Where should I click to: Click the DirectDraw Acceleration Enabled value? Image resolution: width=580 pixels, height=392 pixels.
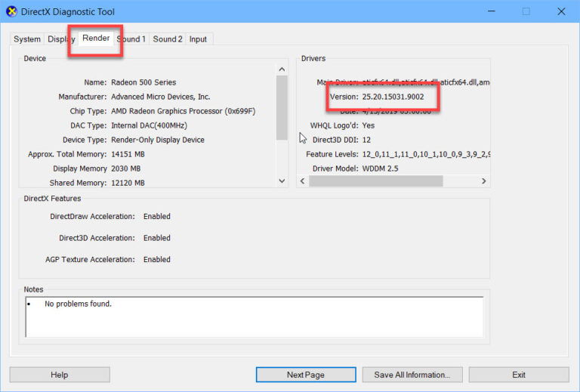click(157, 216)
